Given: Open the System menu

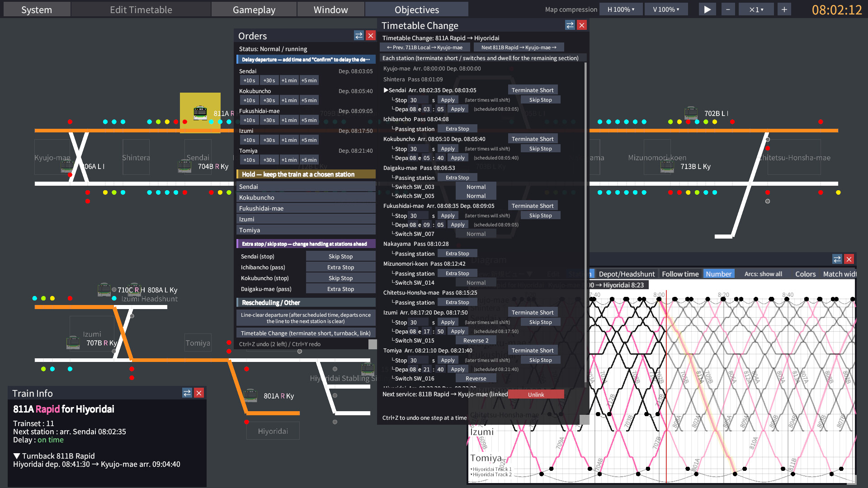Looking at the screenshot, I should [x=37, y=9].
